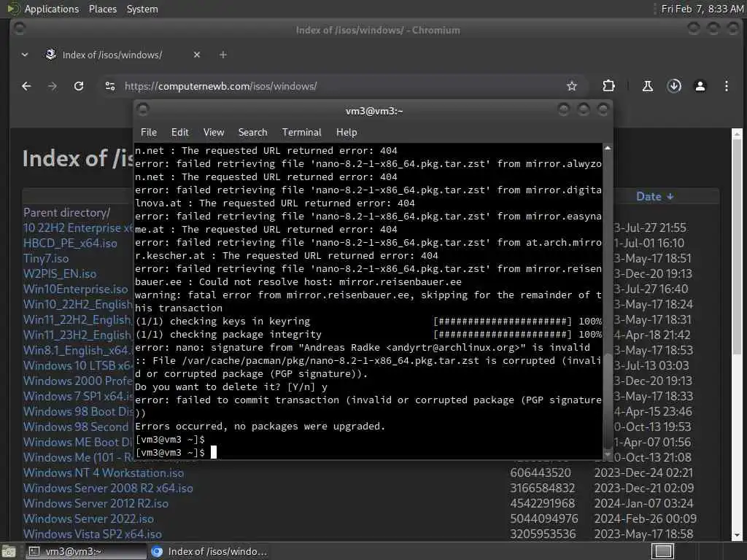Image resolution: width=747 pixels, height=560 pixels.
Task: Click the clock in the top panel
Action: (x=702, y=9)
